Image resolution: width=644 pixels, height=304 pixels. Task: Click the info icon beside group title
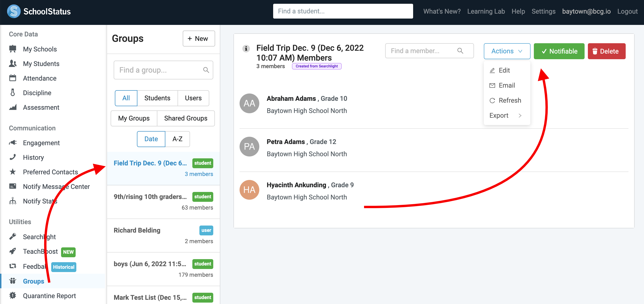point(246,48)
